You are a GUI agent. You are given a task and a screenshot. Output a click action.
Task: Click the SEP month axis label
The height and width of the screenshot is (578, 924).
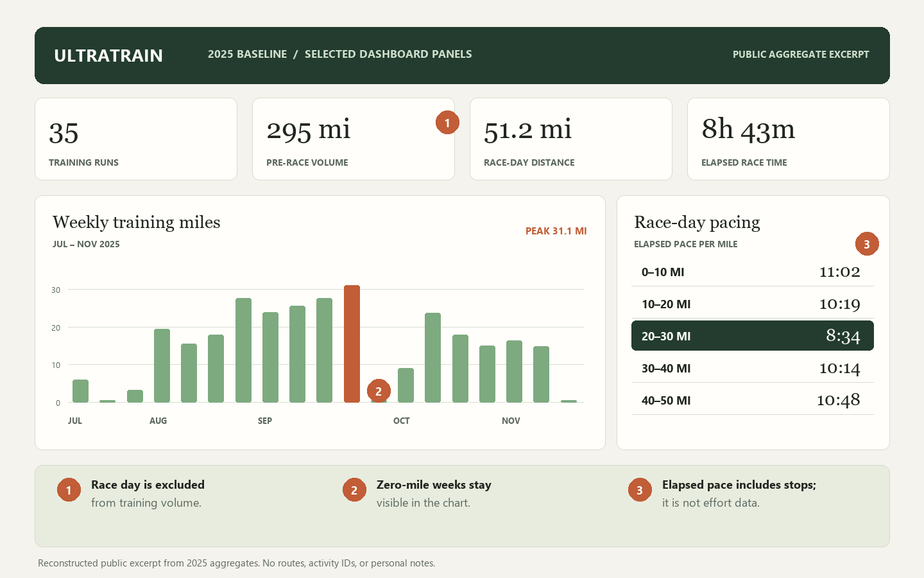265,421
